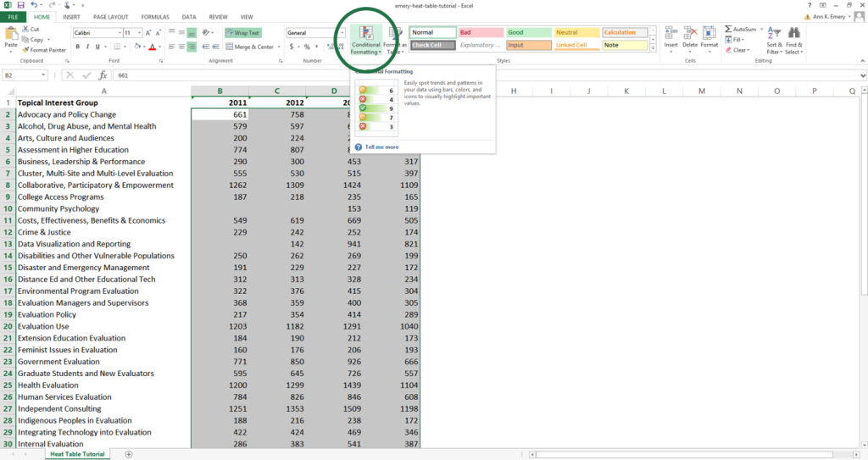Apply the red font color

point(153,47)
